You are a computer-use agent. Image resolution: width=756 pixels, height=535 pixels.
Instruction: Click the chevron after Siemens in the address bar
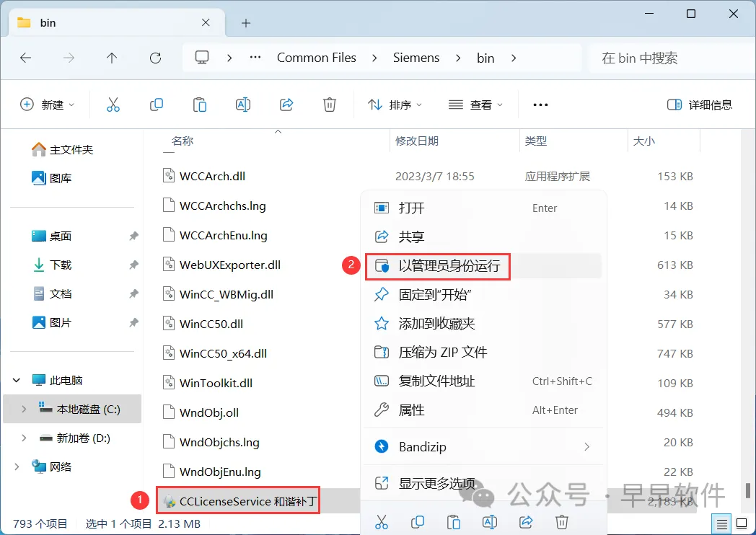pos(458,58)
